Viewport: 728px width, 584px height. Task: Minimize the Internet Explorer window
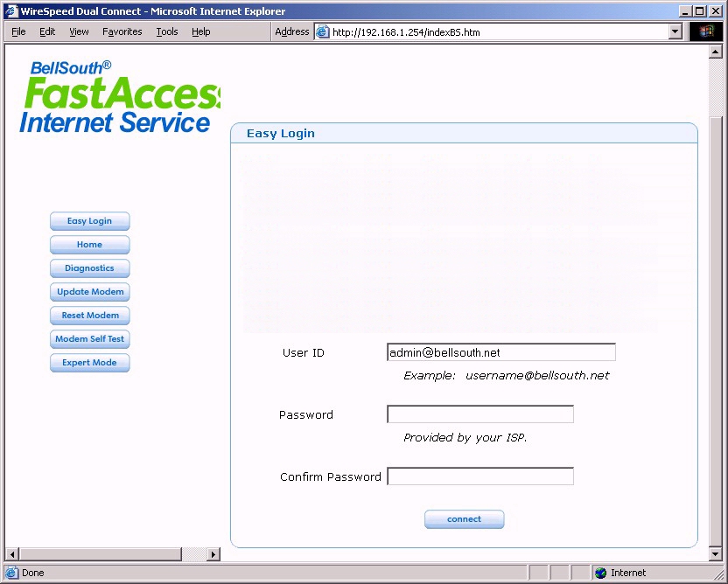pos(686,11)
